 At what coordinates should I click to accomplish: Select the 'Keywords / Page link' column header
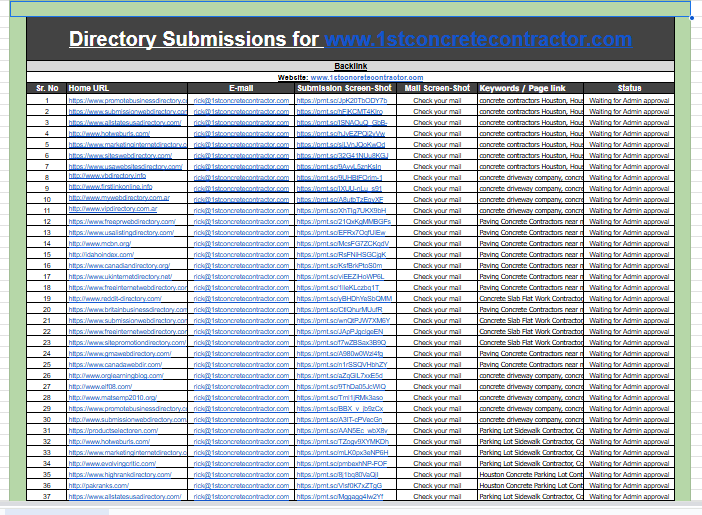[x=531, y=88]
